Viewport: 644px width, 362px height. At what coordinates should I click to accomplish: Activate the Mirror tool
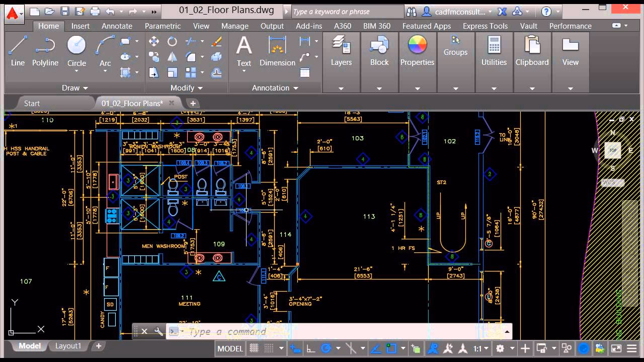coord(173,57)
